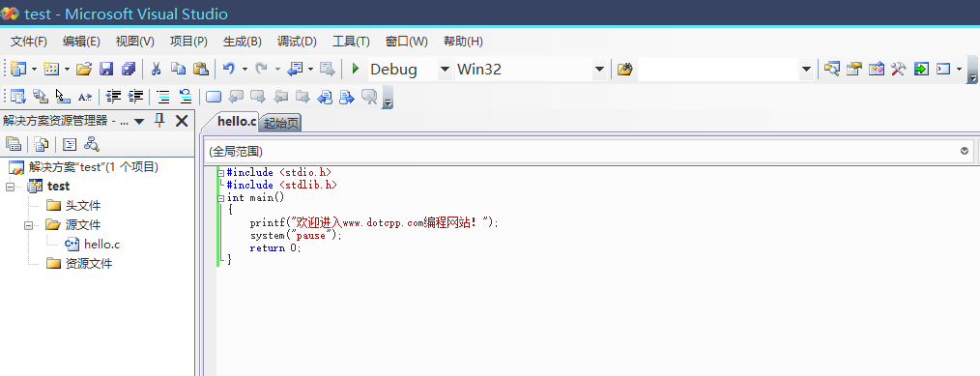
Task: Toggle a bookmark on the current line
Action: coord(214,97)
